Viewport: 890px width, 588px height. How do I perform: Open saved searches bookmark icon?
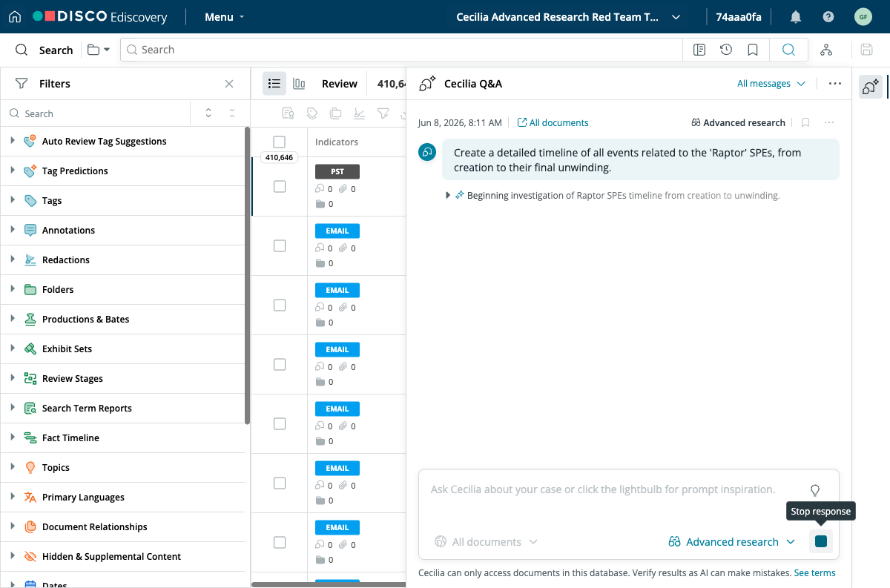click(x=753, y=50)
